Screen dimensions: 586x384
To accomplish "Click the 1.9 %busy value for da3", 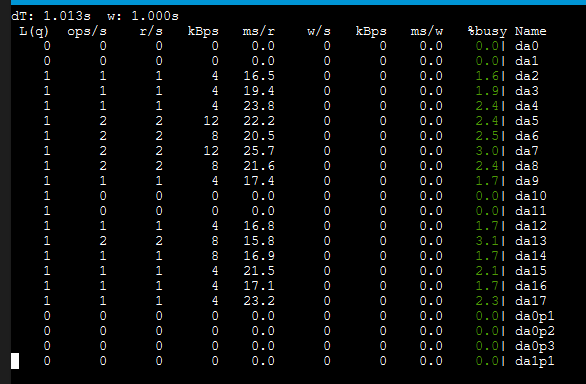I will click(487, 91).
